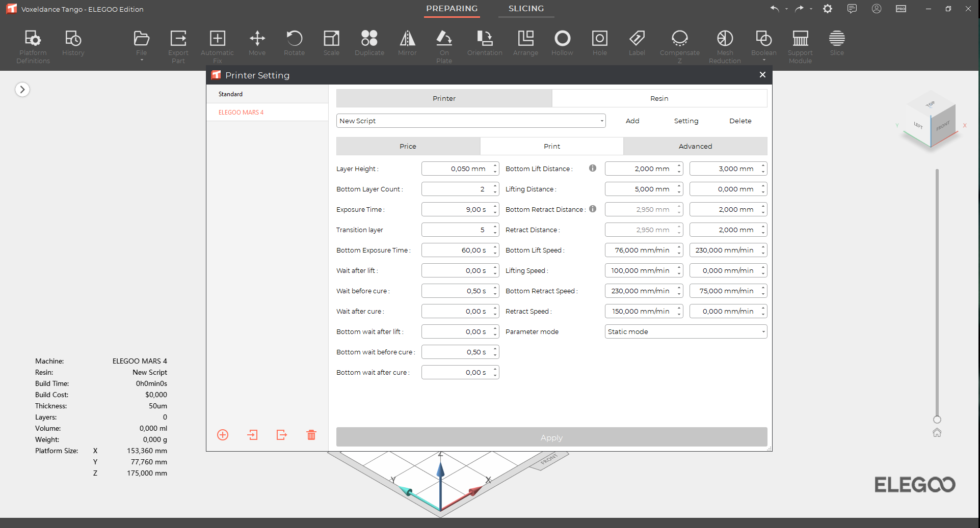Expand the left sidebar chevron
980x528 pixels.
tap(22, 90)
